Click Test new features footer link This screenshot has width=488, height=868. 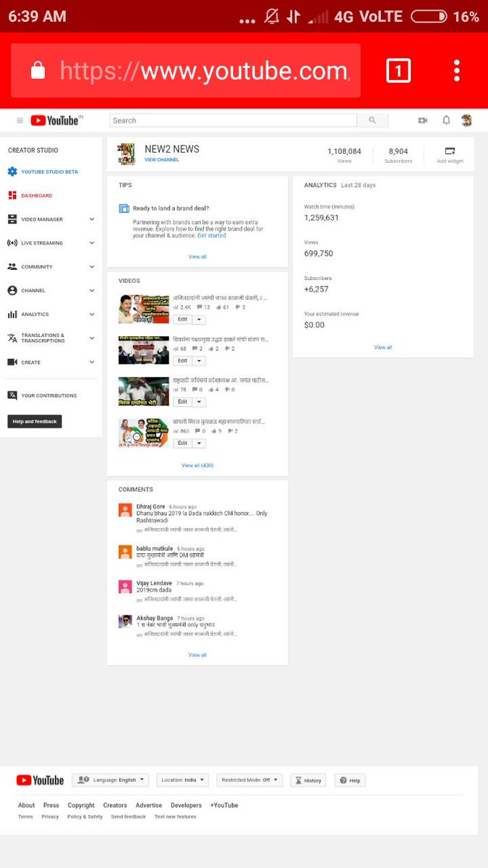point(176,817)
